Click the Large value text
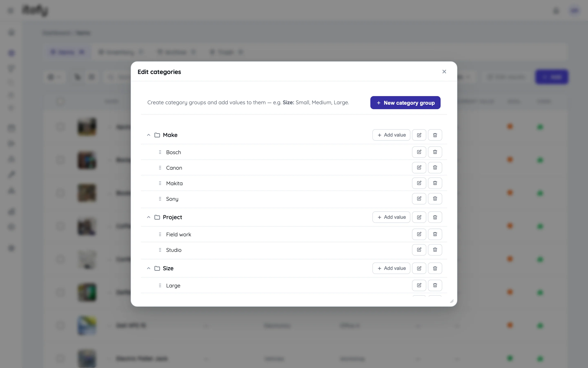The image size is (588, 368). click(173, 286)
